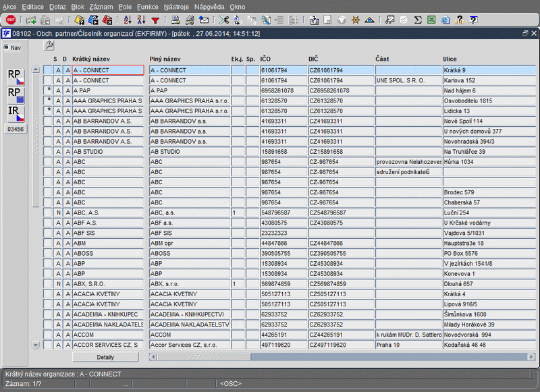Click the 03456 sidebar button

point(16,130)
